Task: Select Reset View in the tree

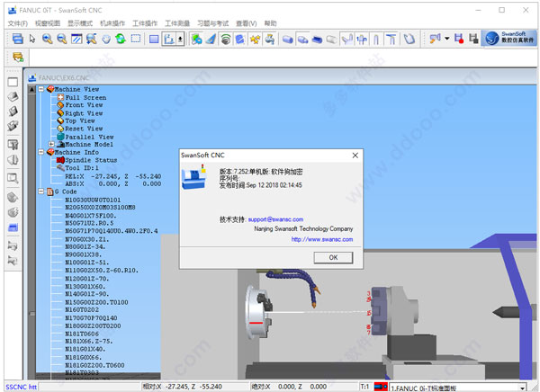Action: (x=84, y=129)
